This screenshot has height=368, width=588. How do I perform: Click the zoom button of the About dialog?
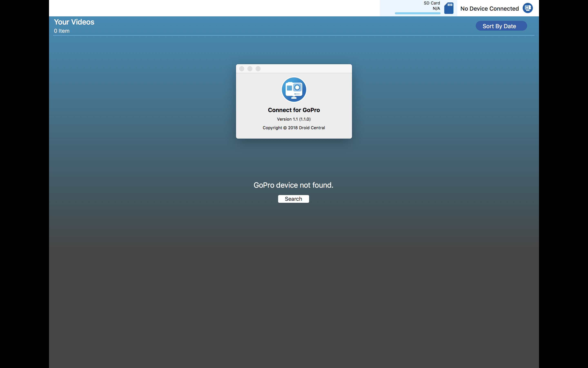point(258,69)
